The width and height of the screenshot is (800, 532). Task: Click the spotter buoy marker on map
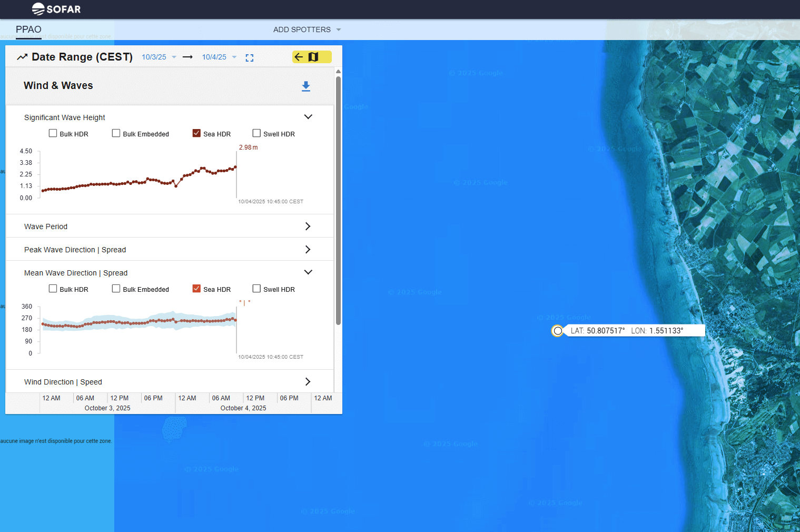558,331
